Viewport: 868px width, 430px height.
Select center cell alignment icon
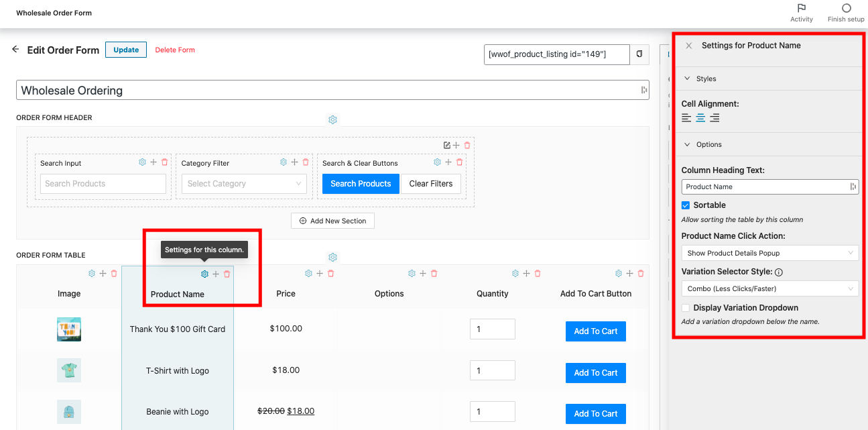[700, 118]
